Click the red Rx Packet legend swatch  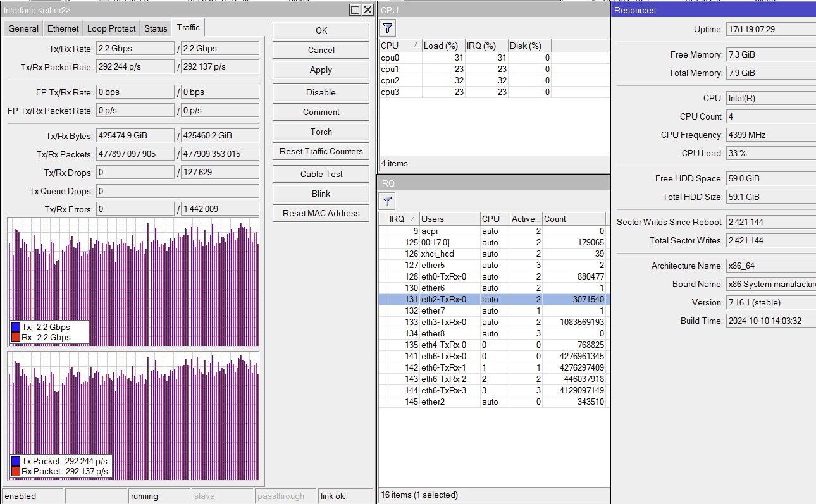16,471
